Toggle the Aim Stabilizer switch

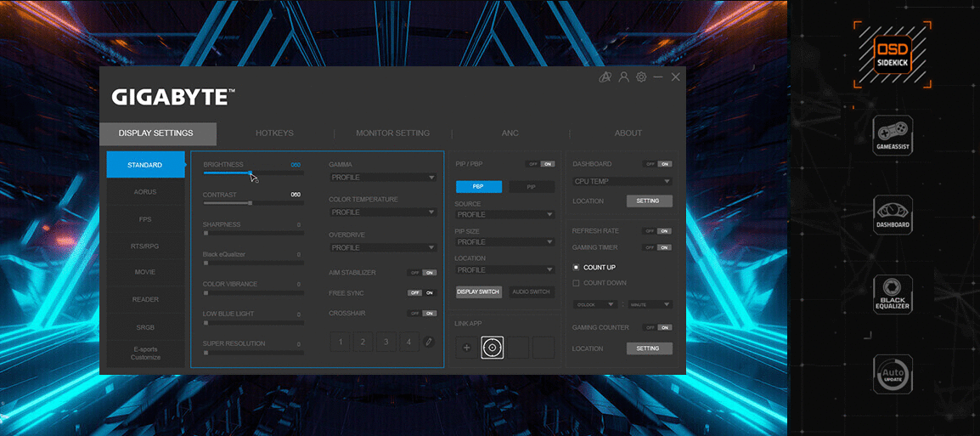[x=422, y=273]
